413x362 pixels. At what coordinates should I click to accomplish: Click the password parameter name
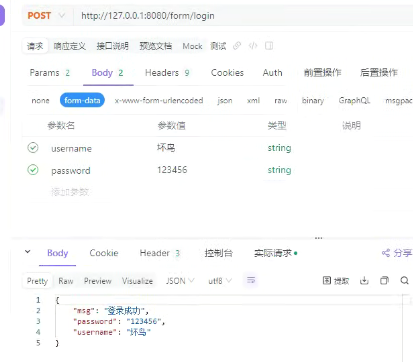(71, 171)
